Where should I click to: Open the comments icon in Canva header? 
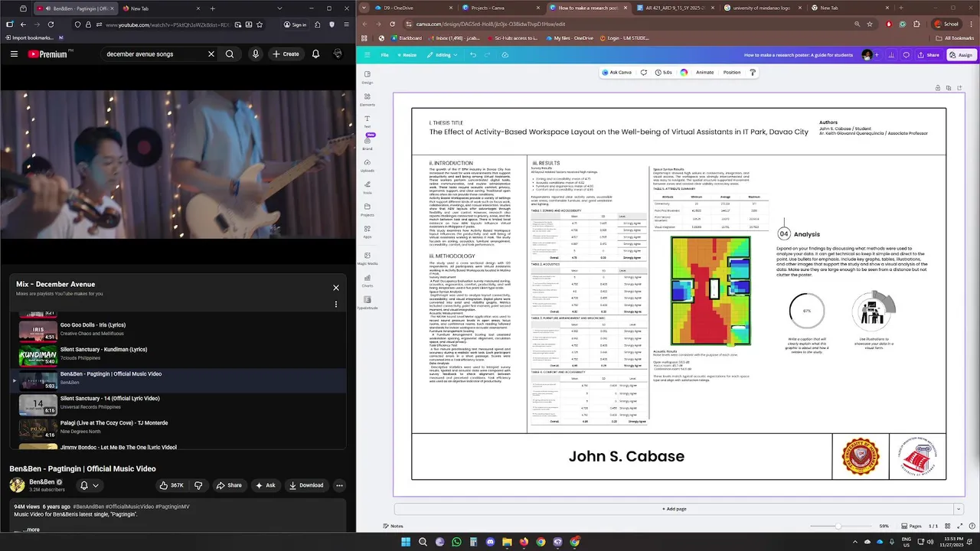pos(906,55)
